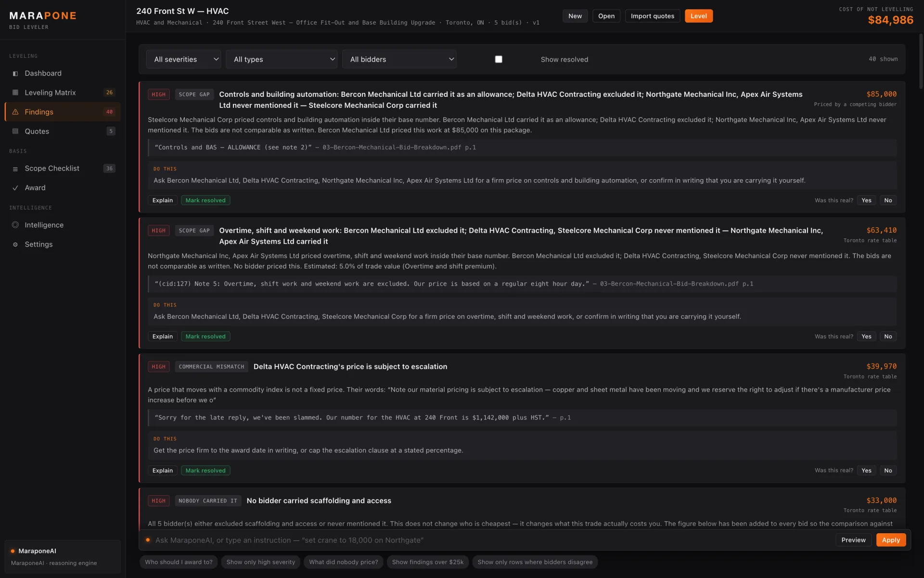This screenshot has height=578, width=924.
Task: Toggle the Show resolved checkbox
Action: click(x=499, y=59)
